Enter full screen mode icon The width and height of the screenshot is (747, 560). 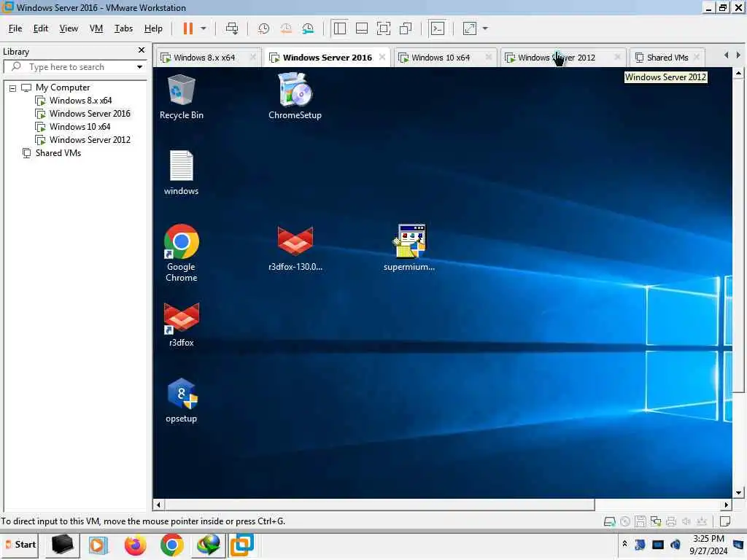pos(384,28)
